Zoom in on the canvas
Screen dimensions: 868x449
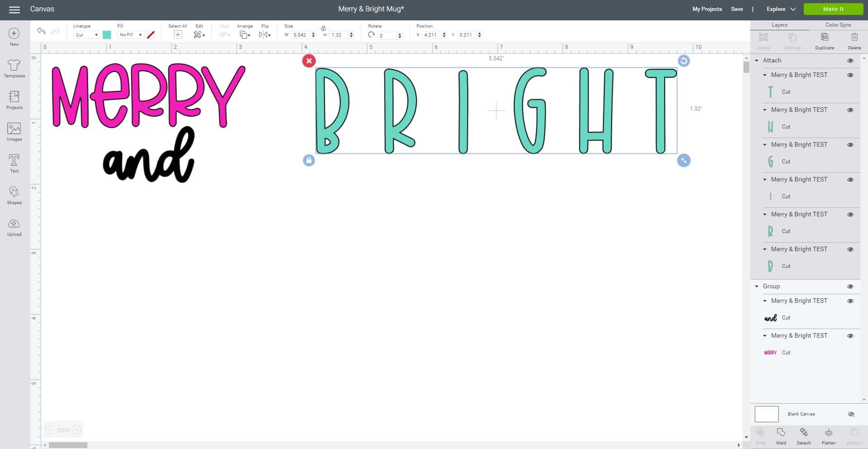[77, 430]
